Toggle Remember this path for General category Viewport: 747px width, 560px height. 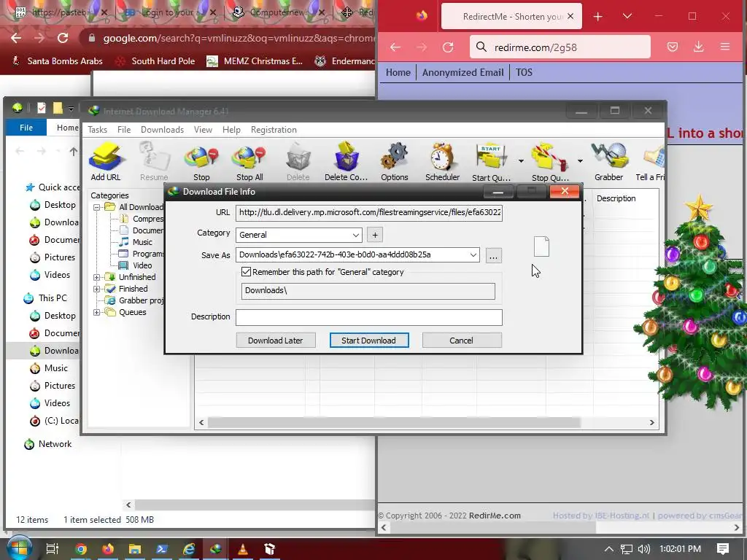pos(247,272)
